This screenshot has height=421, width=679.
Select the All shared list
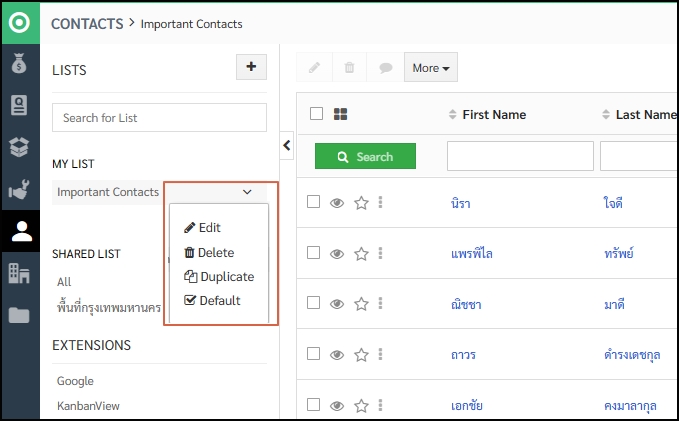[x=64, y=282]
